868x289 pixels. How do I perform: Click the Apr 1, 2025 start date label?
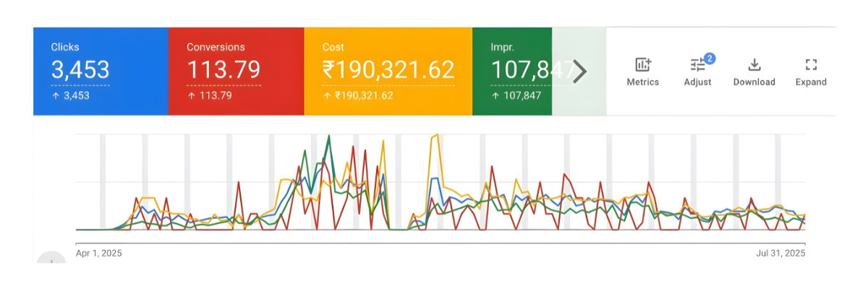[x=99, y=253]
